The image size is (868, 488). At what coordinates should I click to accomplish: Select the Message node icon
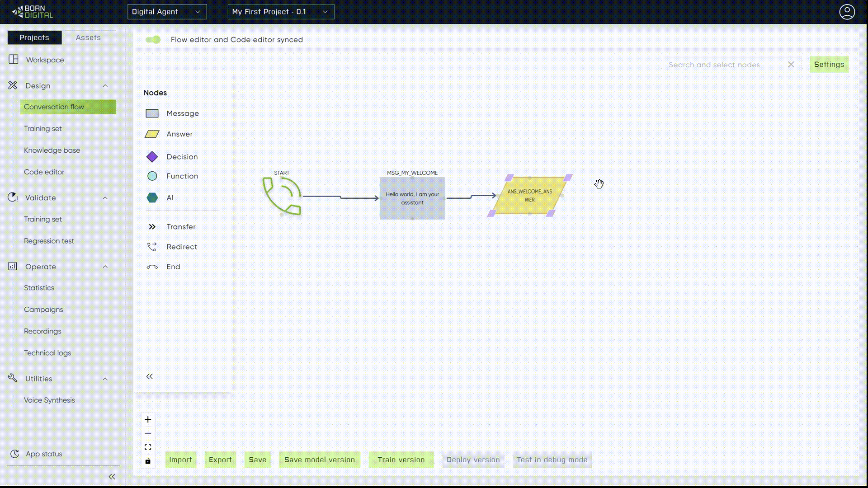(152, 113)
